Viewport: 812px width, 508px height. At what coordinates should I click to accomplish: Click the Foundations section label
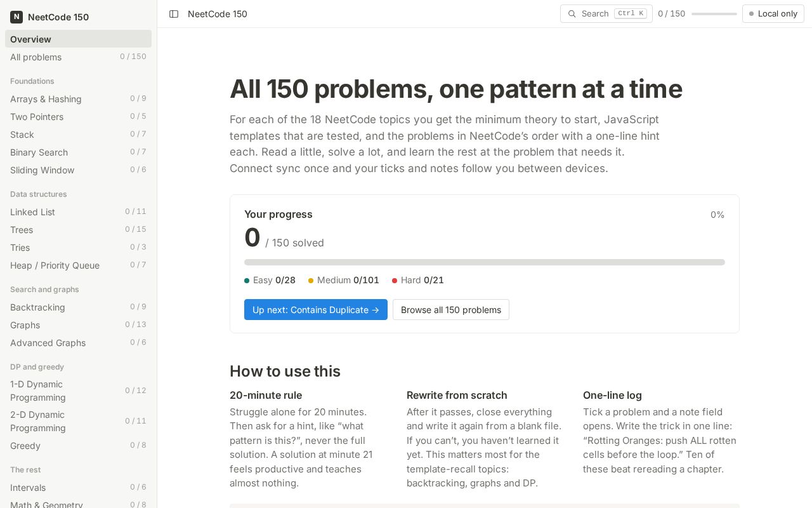tap(32, 81)
